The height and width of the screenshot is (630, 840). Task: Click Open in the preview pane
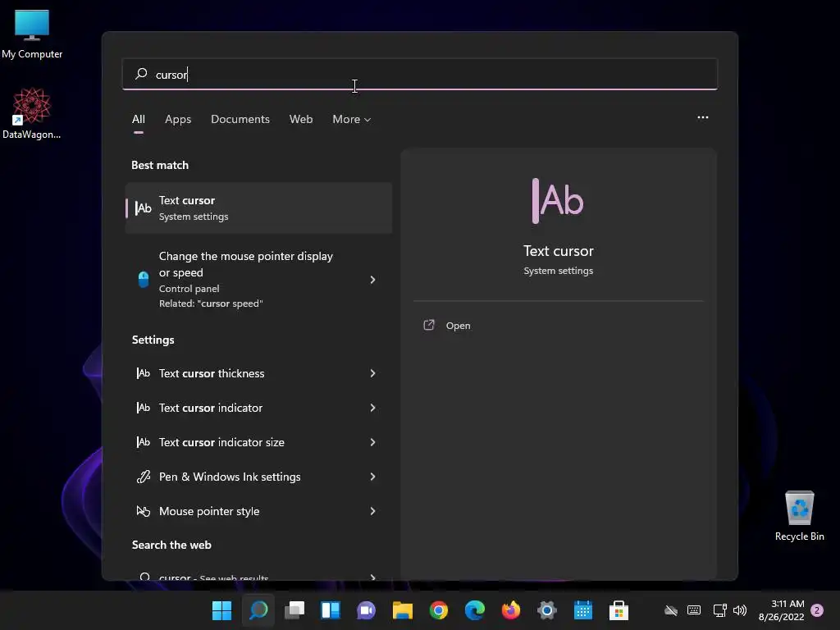[x=458, y=326]
